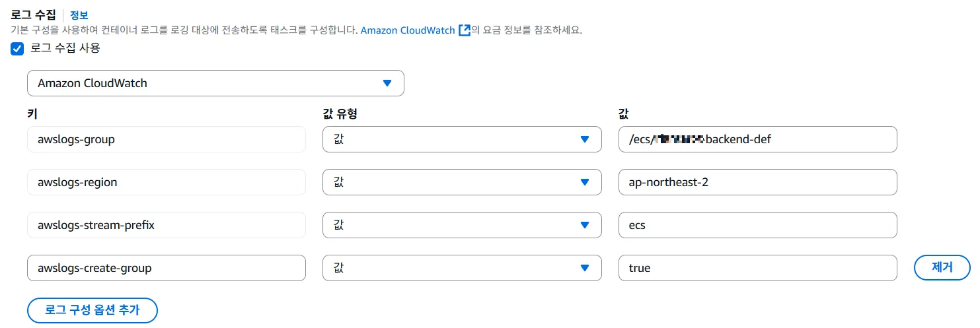Open the 값 유형 dropdown for awslogs-stream-prefix

click(x=462, y=225)
